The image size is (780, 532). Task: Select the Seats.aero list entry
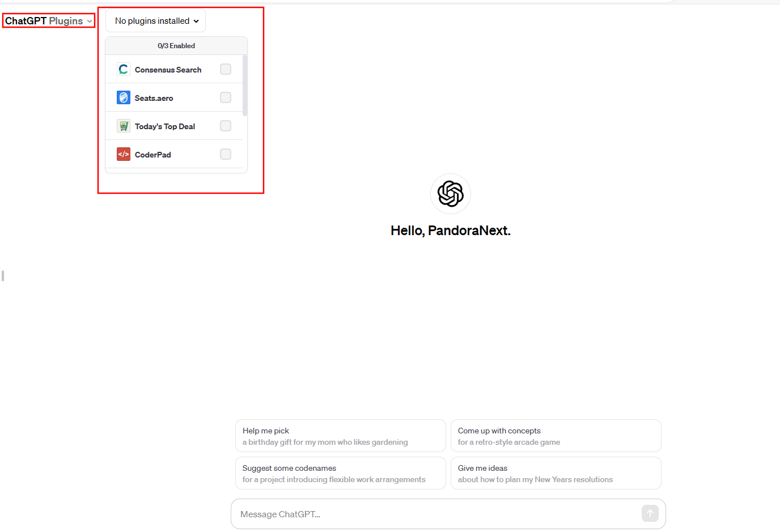174,97
